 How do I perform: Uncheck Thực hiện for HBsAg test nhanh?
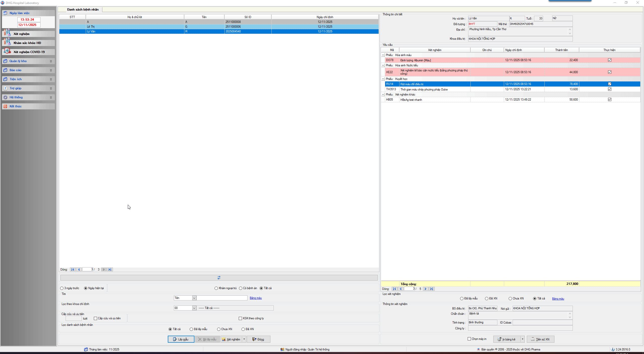609,100
